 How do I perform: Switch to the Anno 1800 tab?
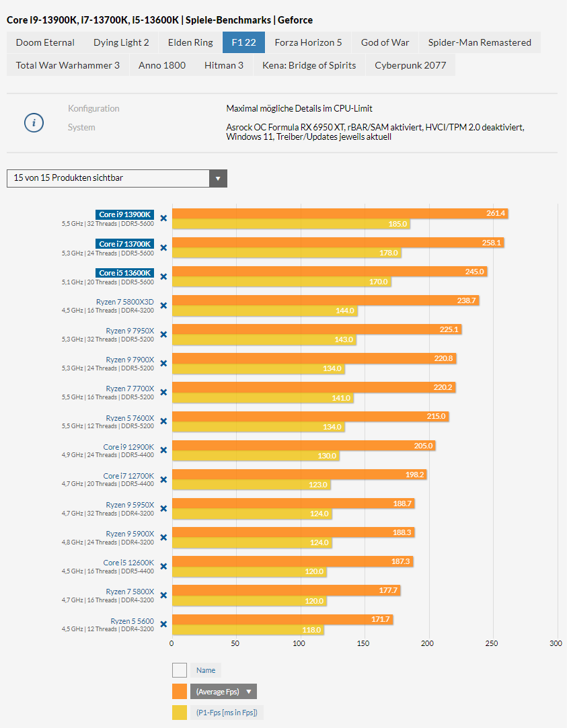click(162, 65)
